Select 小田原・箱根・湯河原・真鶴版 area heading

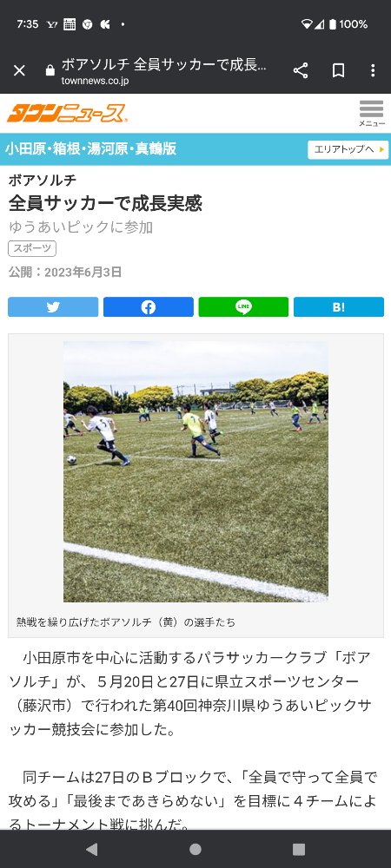(x=91, y=149)
